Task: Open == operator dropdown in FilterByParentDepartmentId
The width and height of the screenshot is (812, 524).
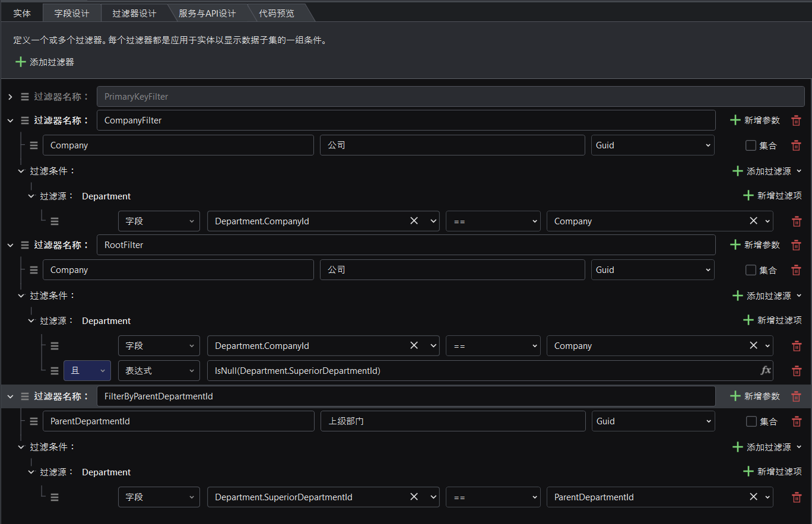Action: click(493, 497)
